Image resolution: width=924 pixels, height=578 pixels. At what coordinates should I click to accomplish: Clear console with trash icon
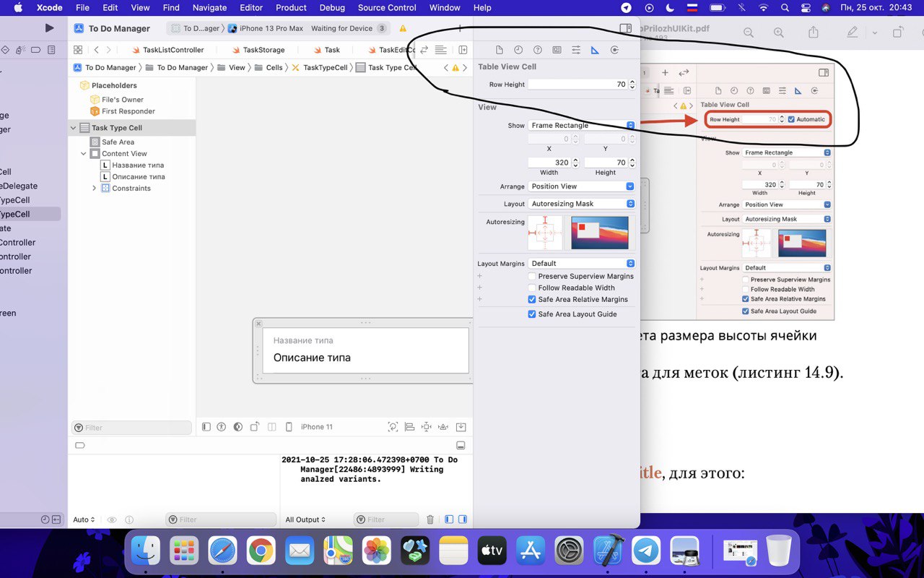pos(430,519)
